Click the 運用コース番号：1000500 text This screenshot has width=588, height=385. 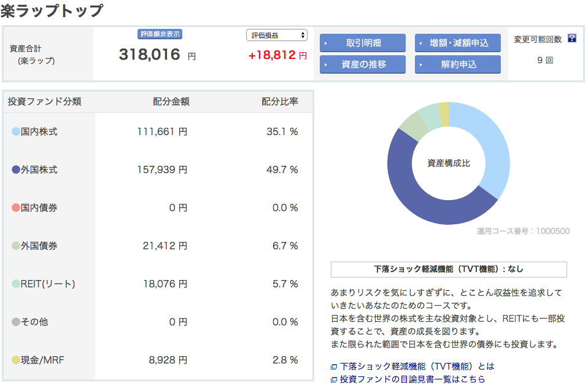[x=523, y=231]
